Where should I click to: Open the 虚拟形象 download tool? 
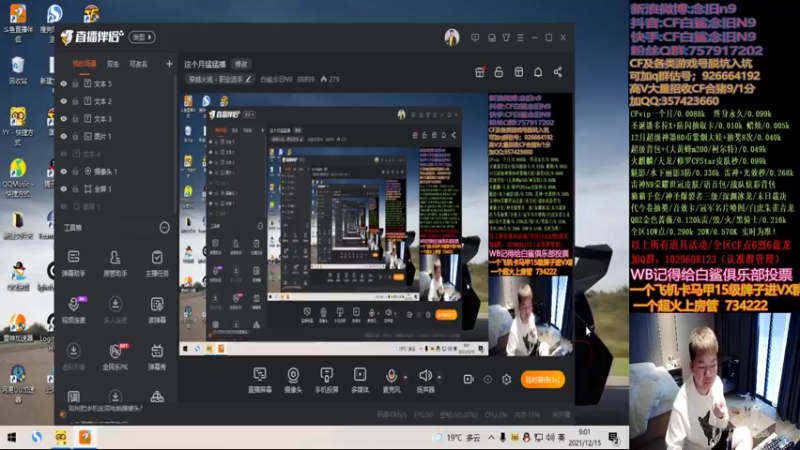pos(73,356)
